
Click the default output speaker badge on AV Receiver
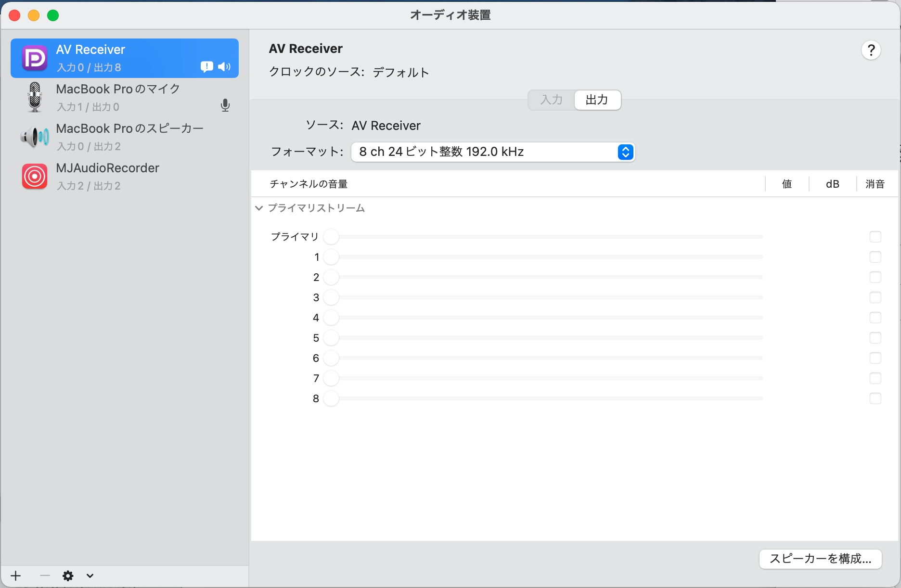pos(224,66)
